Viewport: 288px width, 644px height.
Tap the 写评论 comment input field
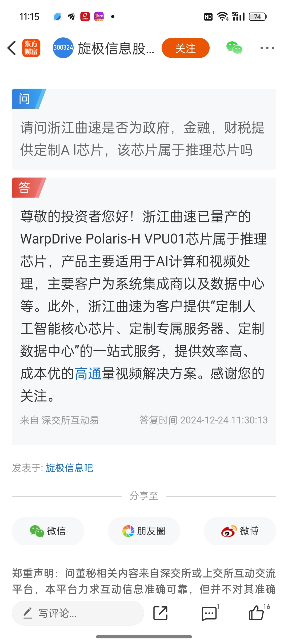tap(78, 613)
